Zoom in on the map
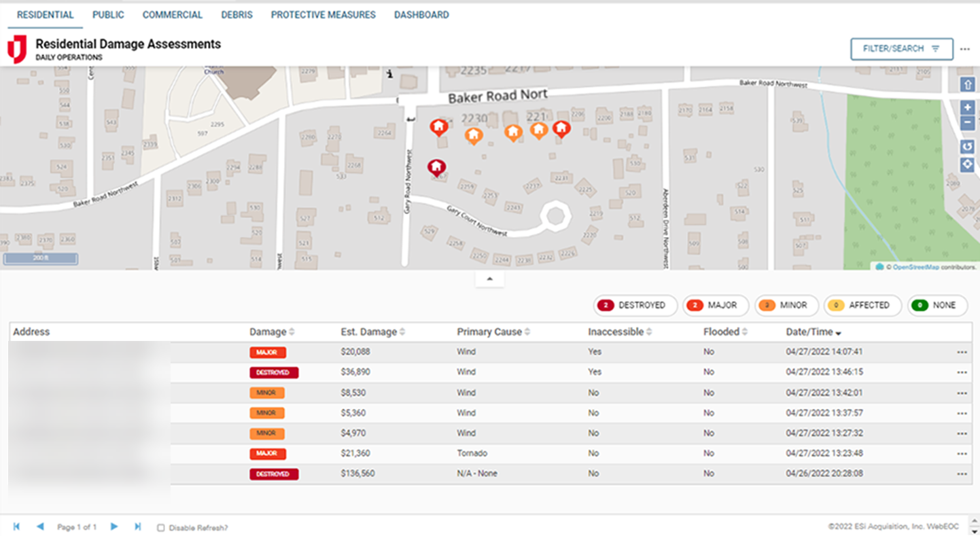The image size is (980, 536). click(x=967, y=108)
